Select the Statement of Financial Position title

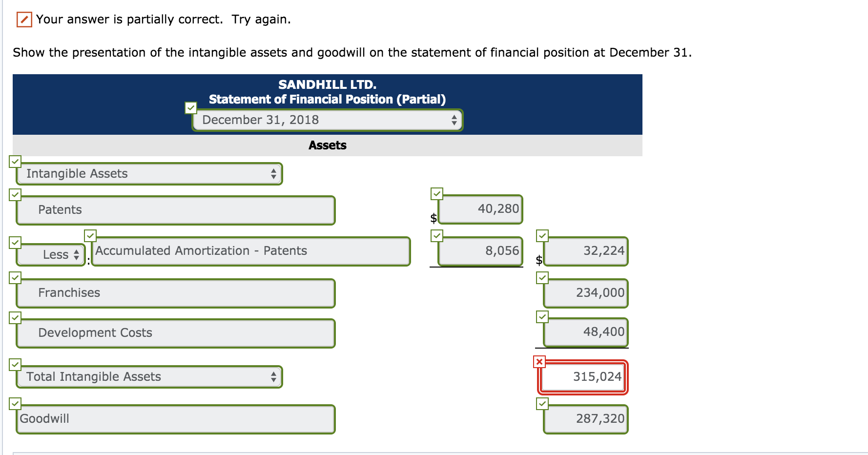click(327, 99)
